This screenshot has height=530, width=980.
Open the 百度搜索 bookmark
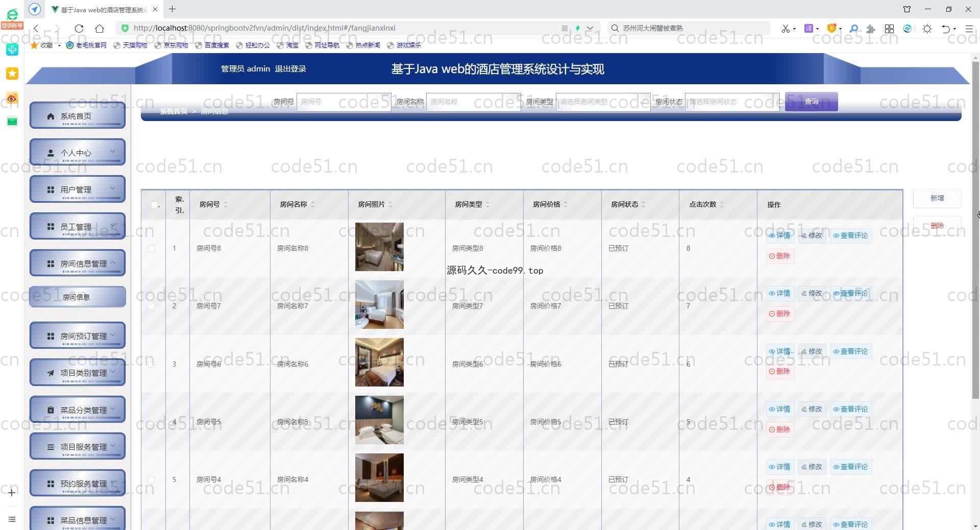(212, 45)
